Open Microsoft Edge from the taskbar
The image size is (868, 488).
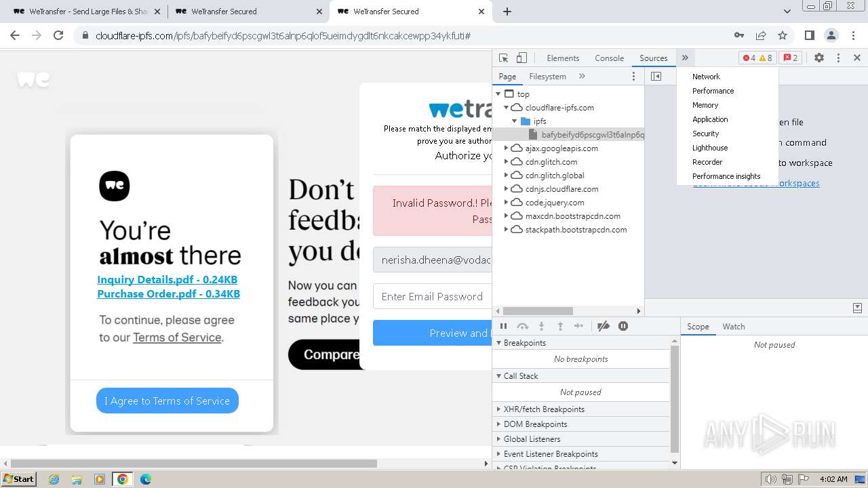[145, 479]
